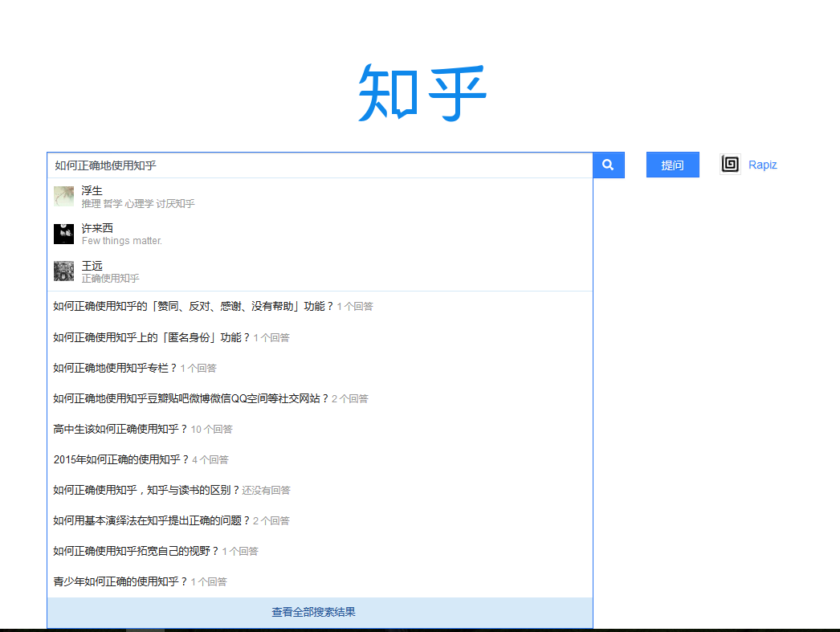Click 王远's bio text 正确使用知乎
This screenshot has height=632, width=840.
110,279
